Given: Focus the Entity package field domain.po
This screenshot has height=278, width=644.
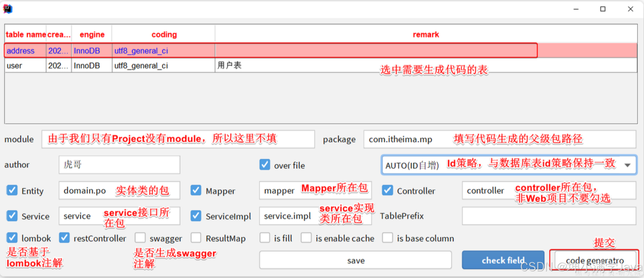Looking at the screenshot, I should click(x=119, y=190).
